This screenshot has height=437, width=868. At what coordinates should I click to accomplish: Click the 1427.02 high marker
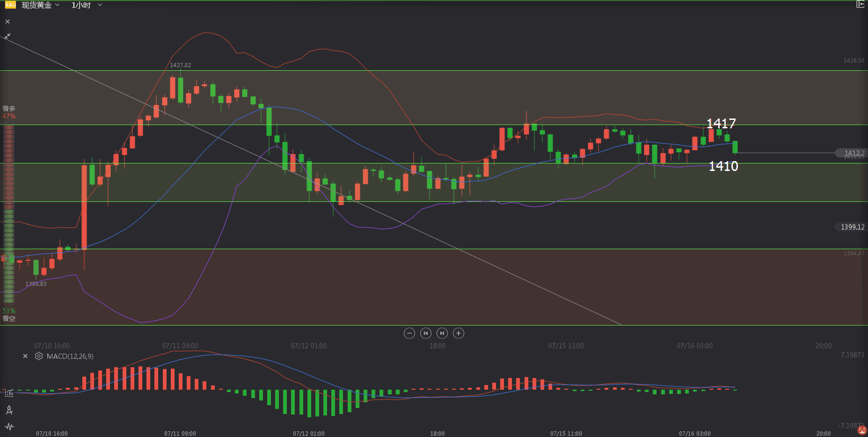click(x=180, y=65)
